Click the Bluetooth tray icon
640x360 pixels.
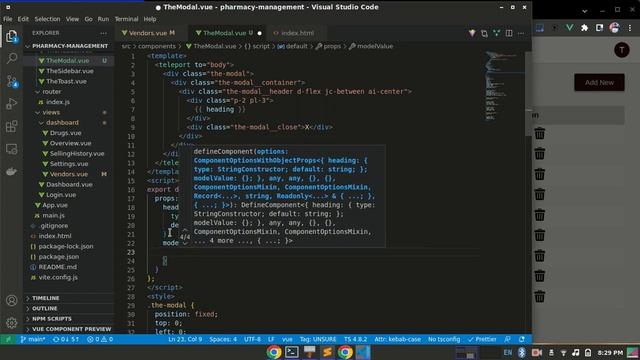click(522, 352)
